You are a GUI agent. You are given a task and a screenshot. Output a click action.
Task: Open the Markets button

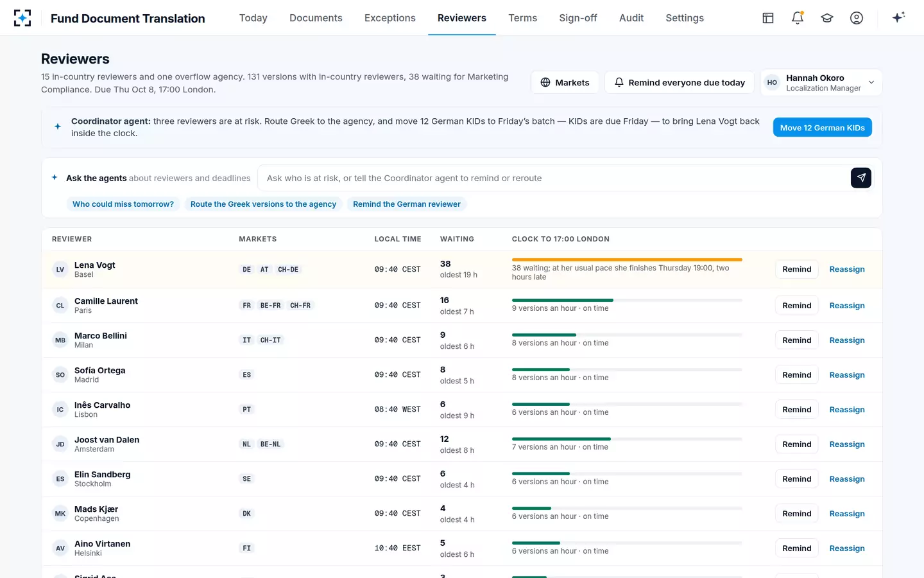[x=565, y=83]
